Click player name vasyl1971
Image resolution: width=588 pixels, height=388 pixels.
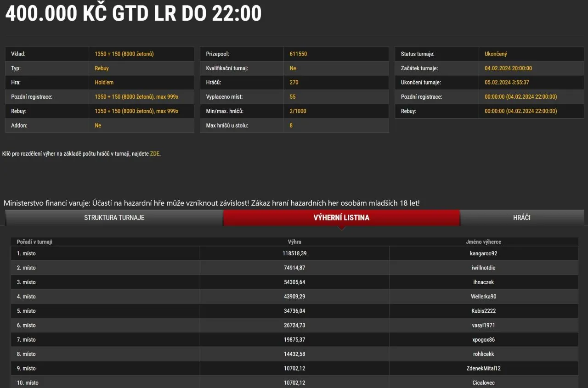pos(483,326)
